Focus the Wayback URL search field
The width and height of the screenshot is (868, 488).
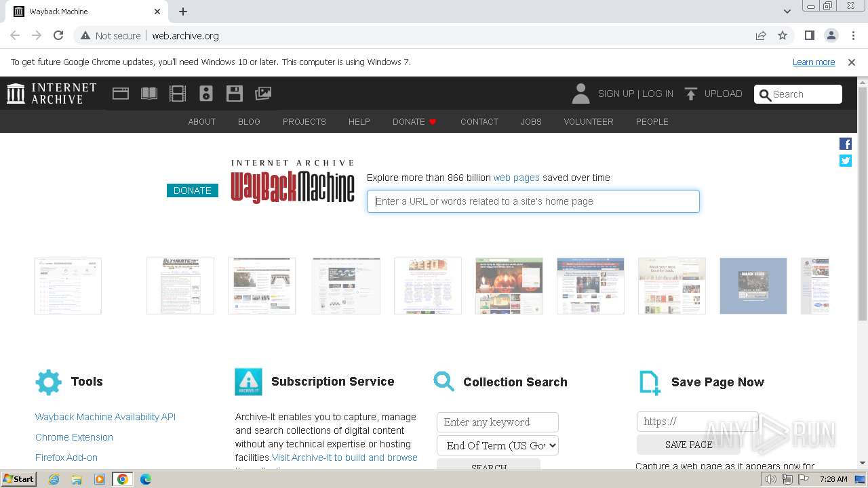(533, 201)
